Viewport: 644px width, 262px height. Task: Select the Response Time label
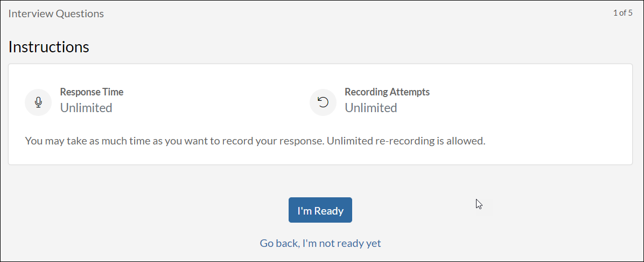coord(92,92)
